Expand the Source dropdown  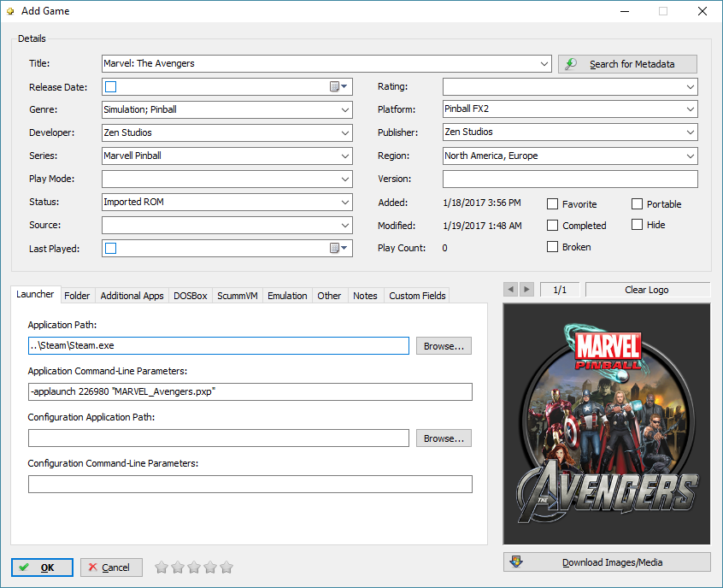coord(345,225)
